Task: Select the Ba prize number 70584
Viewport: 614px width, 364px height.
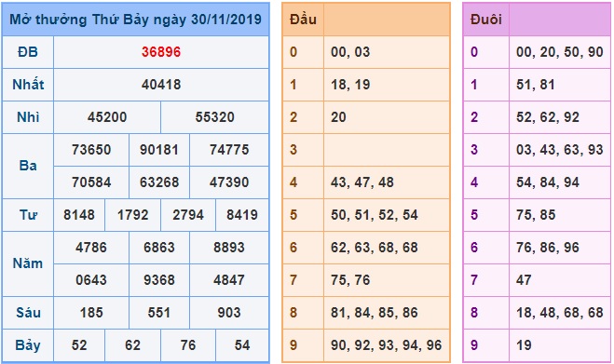Action: 91,182
